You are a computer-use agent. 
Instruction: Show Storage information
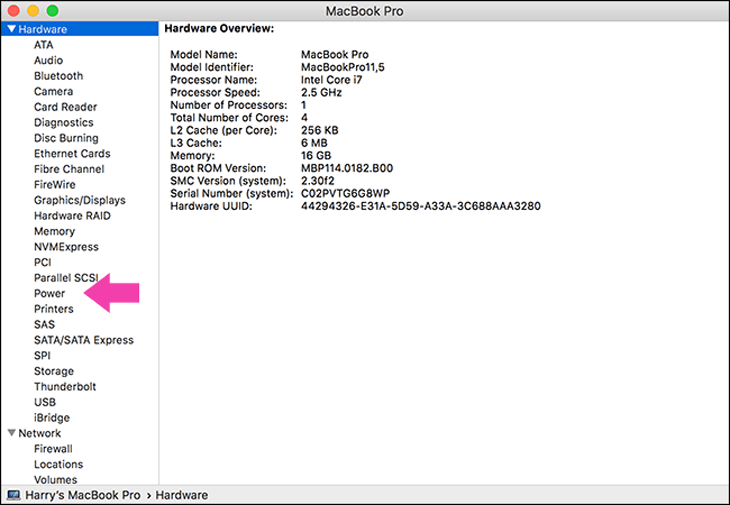pos(54,371)
